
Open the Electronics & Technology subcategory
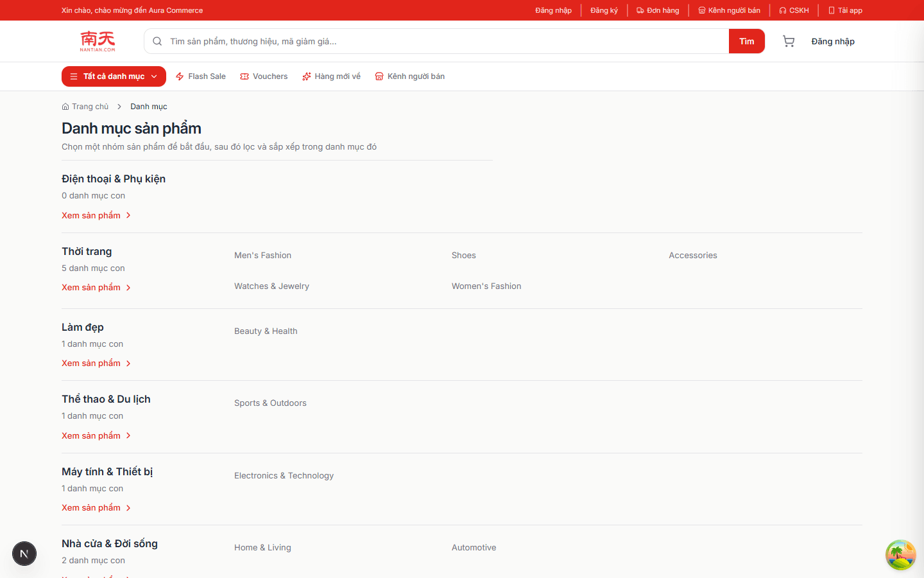coord(284,476)
